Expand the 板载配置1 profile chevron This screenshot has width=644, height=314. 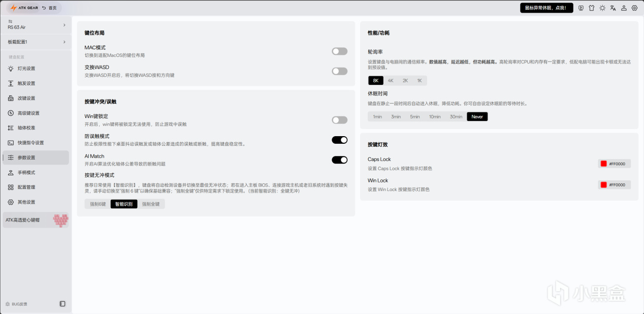[x=64, y=42]
